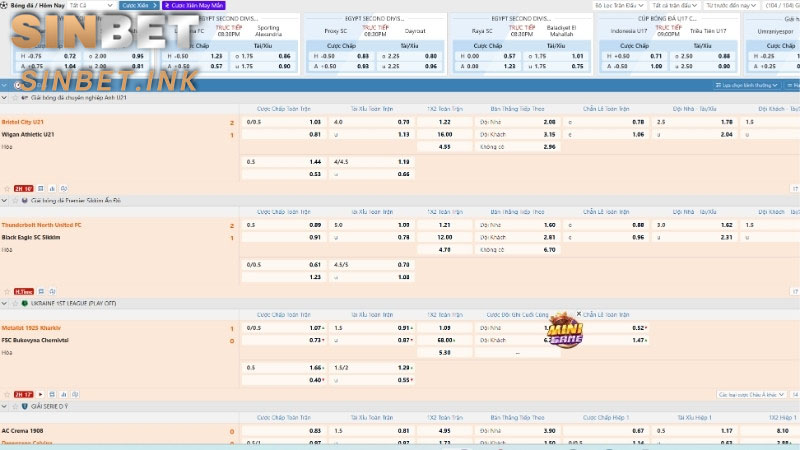Click the 2H 17' live time badge
The width and height of the screenshot is (800, 450).
coord(23,394)
